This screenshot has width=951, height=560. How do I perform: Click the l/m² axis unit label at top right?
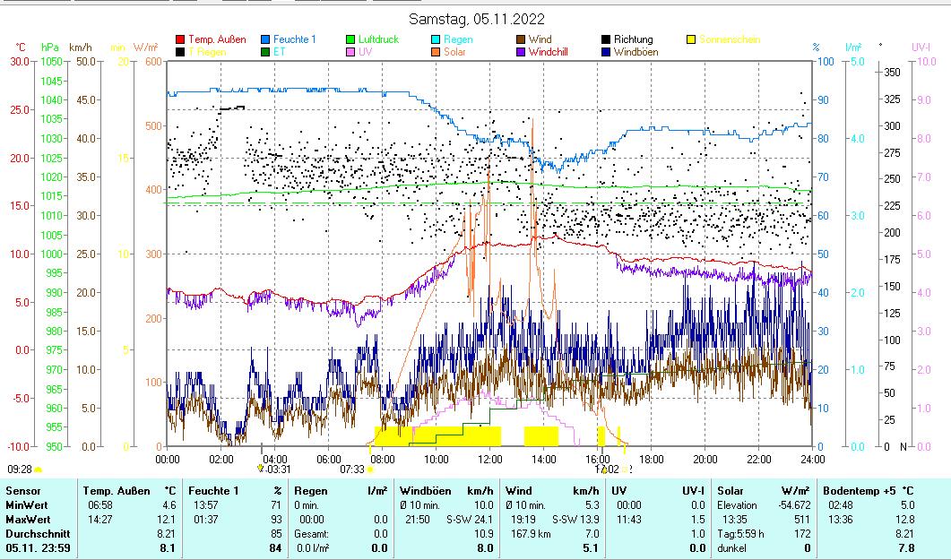click(853, 47)
